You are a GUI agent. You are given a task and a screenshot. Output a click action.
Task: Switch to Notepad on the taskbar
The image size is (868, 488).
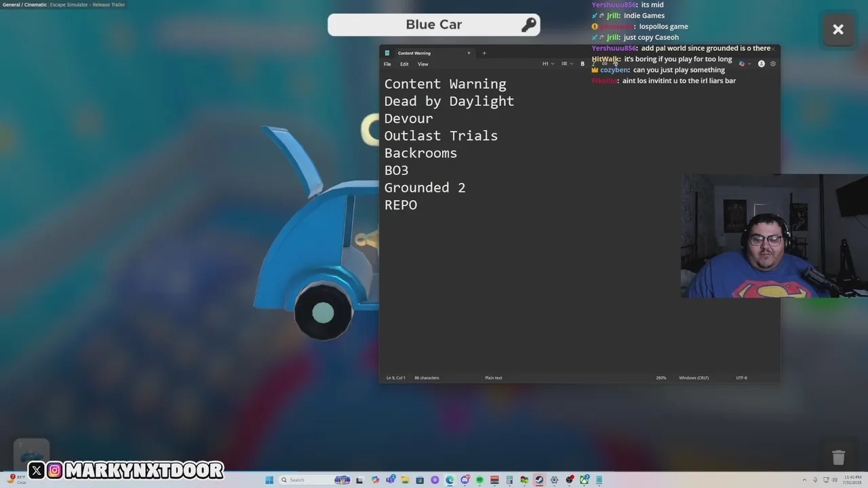(599, 480)
